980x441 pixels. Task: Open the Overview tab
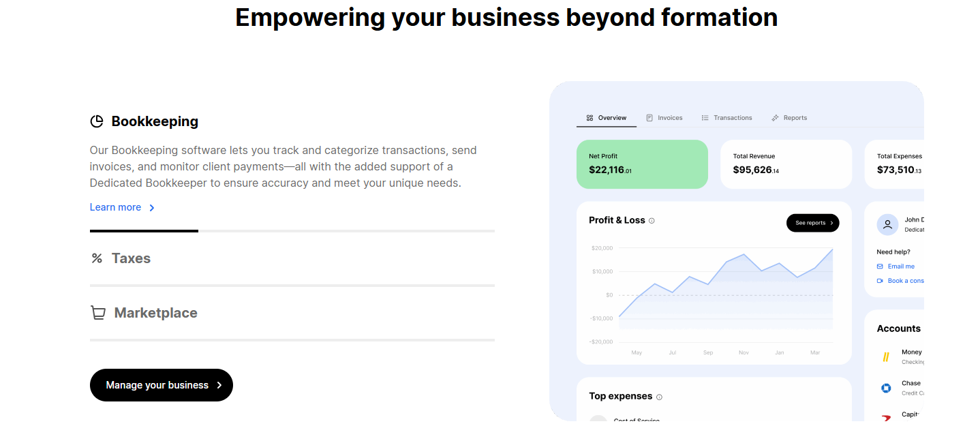(606, 118)
